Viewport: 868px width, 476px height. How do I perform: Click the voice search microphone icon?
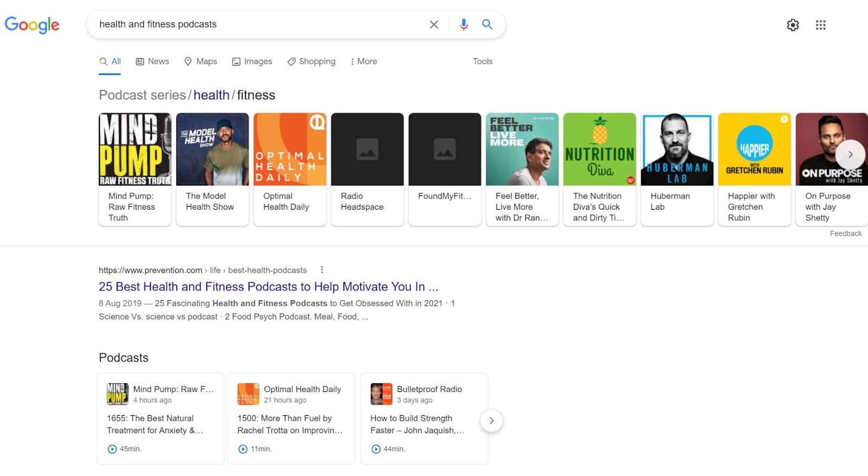[463, 24]
